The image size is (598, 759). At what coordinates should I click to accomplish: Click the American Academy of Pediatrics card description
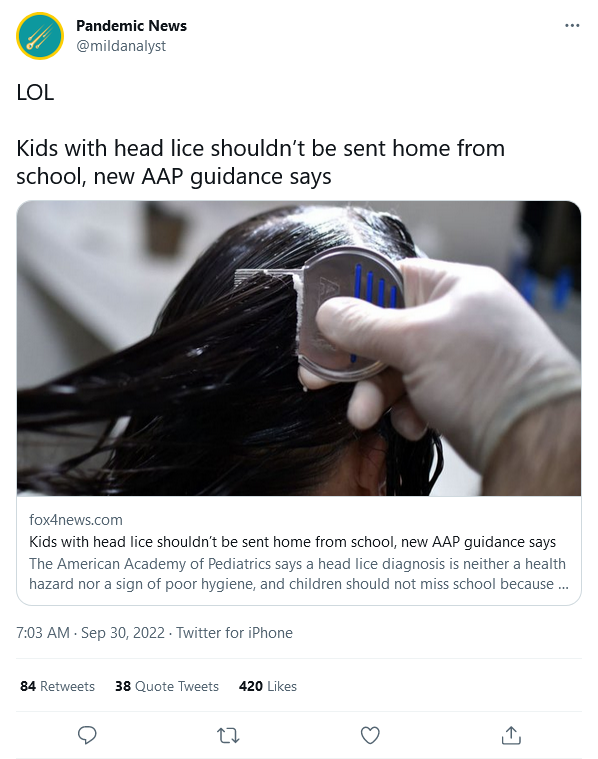click(299, 574)
